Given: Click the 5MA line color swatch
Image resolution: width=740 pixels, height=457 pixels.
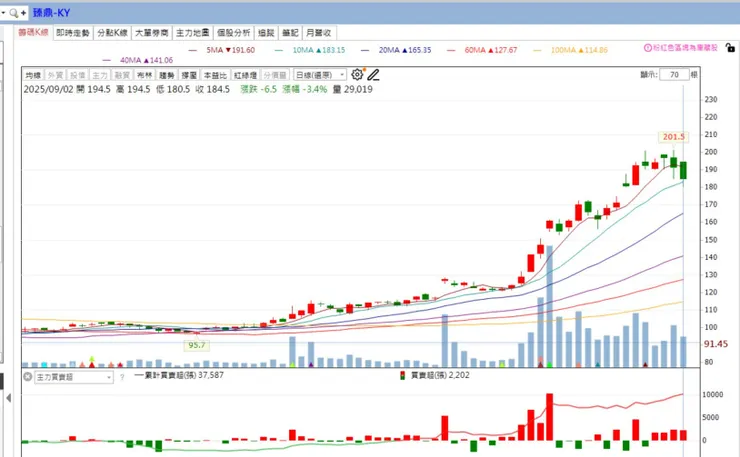Looking at the screenshot, I should point(193,50).
